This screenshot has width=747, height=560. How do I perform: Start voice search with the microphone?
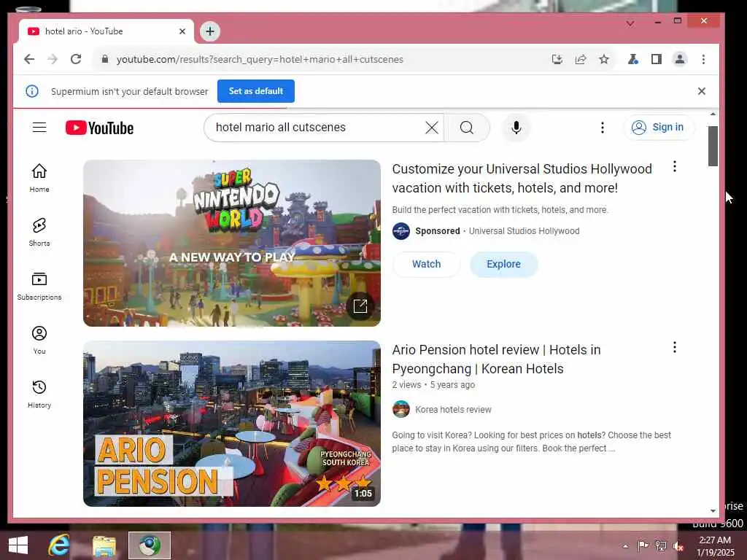pyautogui.click(x=516, y=127)
